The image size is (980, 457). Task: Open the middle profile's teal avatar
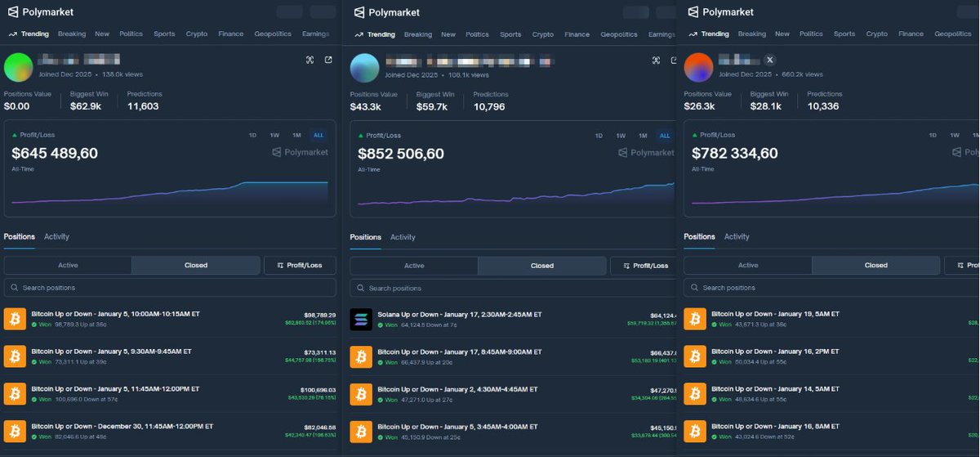coord(364,67)
